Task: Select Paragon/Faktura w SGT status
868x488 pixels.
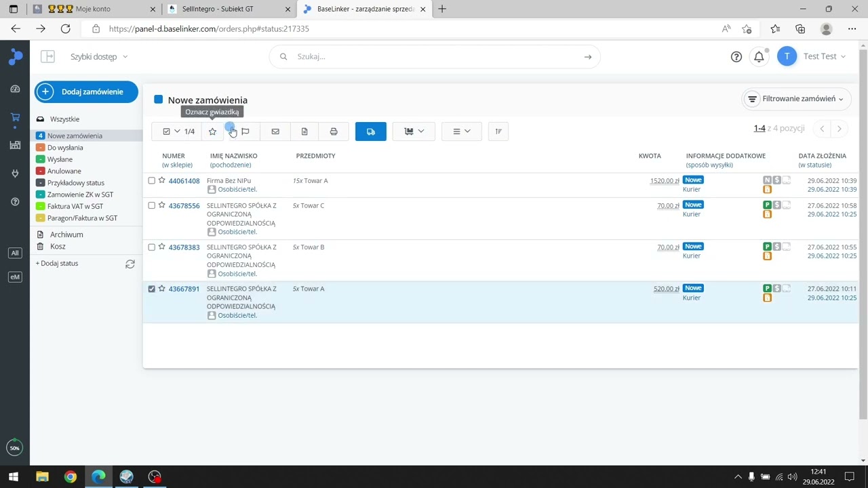Action: pos(82,218)
